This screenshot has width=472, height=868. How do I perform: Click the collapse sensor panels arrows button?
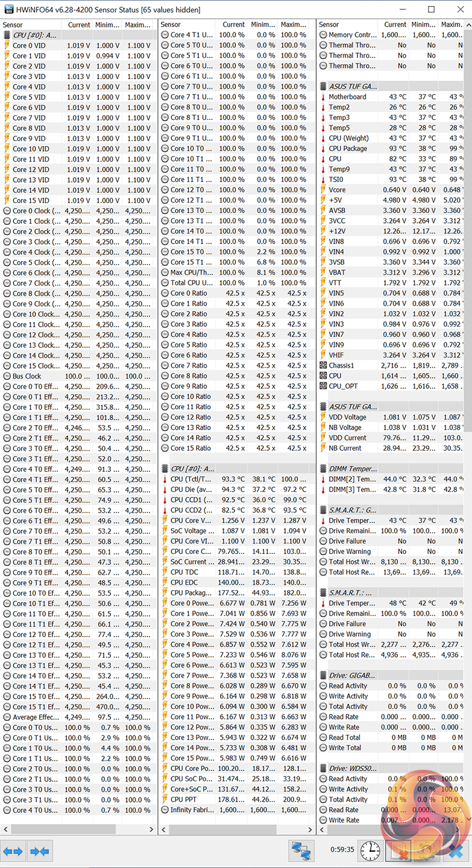[39, 851]
